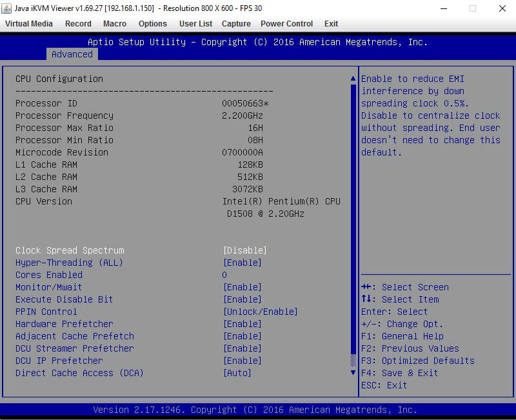The image size is (516, 420).
Task: Open the Macro menu
Action: point(115,24)
